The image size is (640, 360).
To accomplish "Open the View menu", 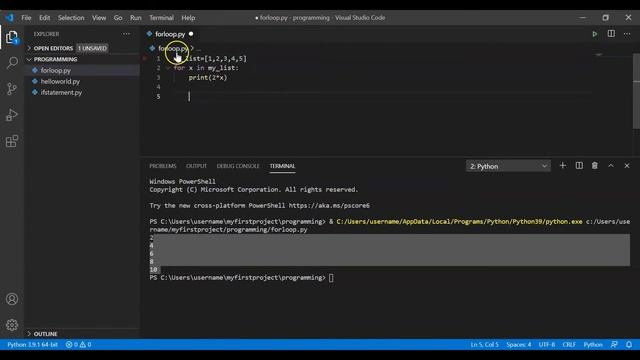I will [x=99, y=18].
